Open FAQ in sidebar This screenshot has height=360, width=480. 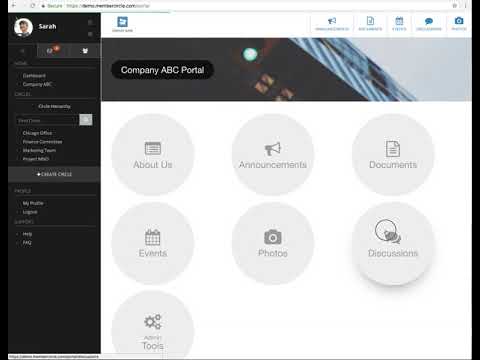[x=27, y=243]
